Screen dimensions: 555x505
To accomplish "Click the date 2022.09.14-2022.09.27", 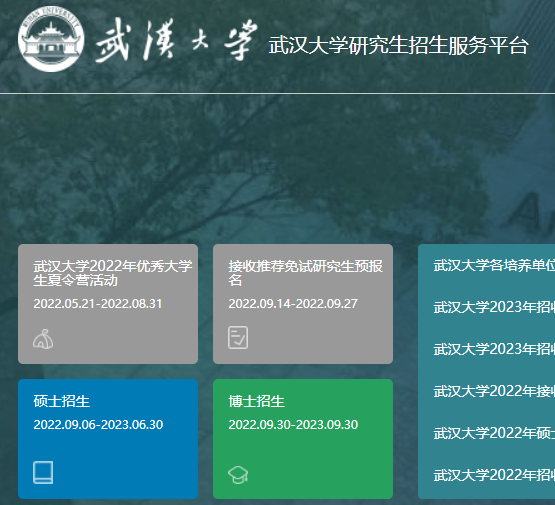I will coord(293,304).
